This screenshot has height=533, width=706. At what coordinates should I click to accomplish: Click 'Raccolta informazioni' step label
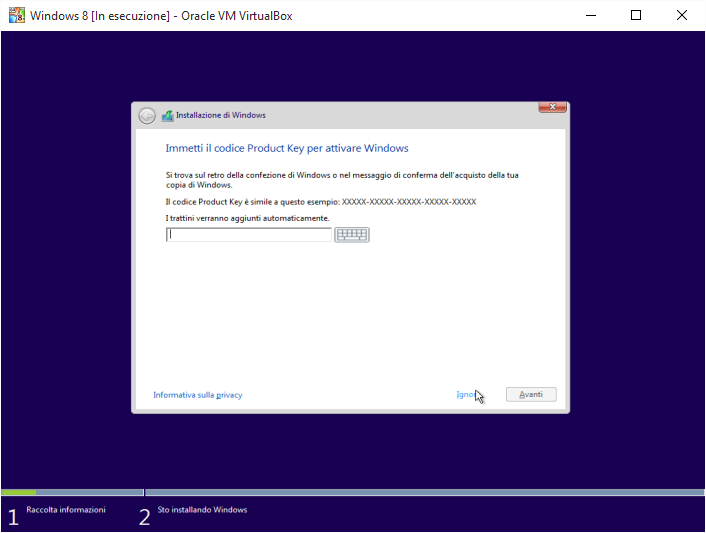[66, 510]
